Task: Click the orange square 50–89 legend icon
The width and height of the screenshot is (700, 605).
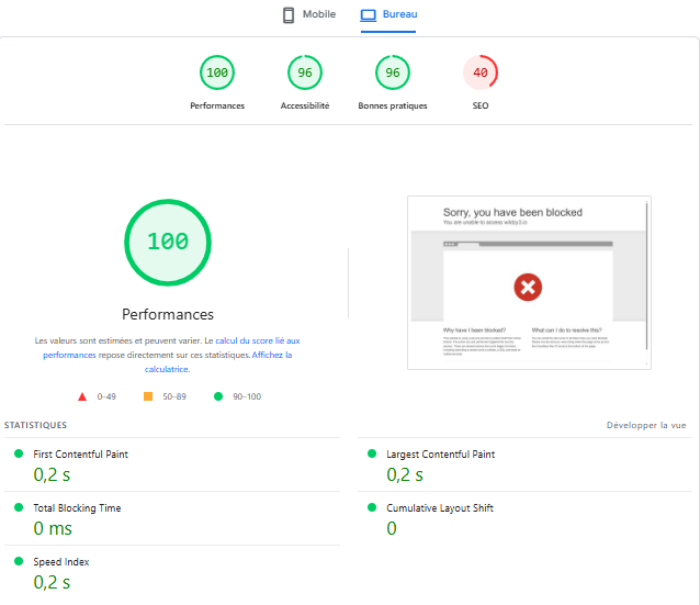Action: pos(148,396)
